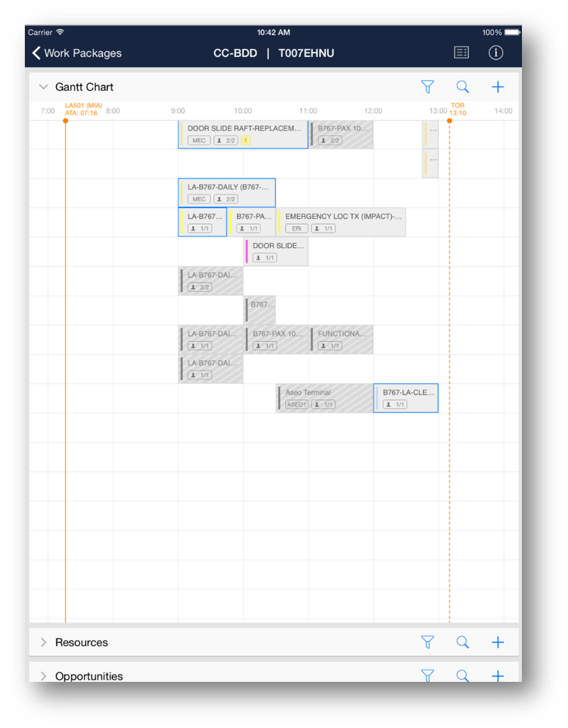Screen dimensions: 568x728
Task: Search within the Resources section
Action: point(463,642)
